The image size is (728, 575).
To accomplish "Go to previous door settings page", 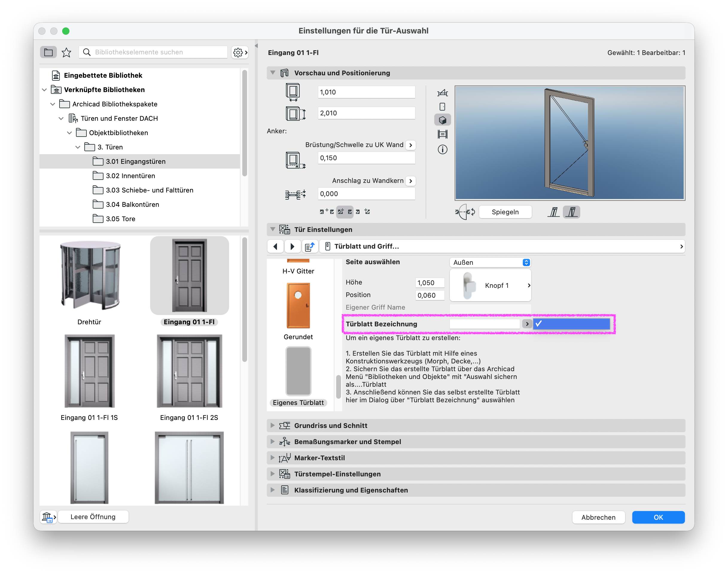I will pyautogui.click(x=275, y=247).
